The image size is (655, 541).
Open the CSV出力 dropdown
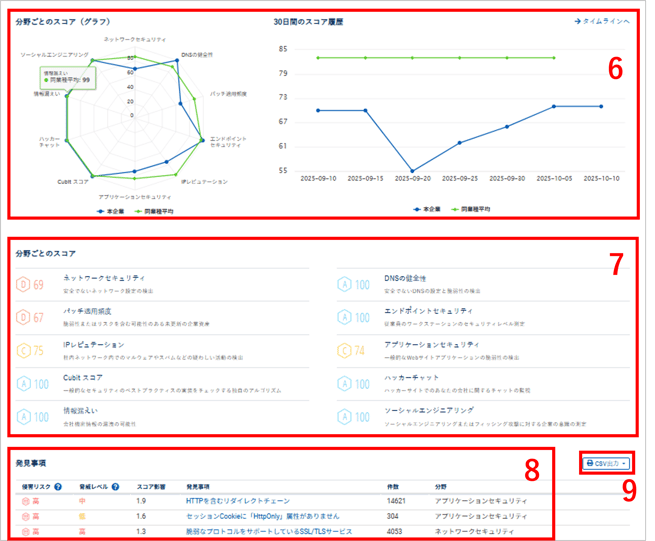607,463
